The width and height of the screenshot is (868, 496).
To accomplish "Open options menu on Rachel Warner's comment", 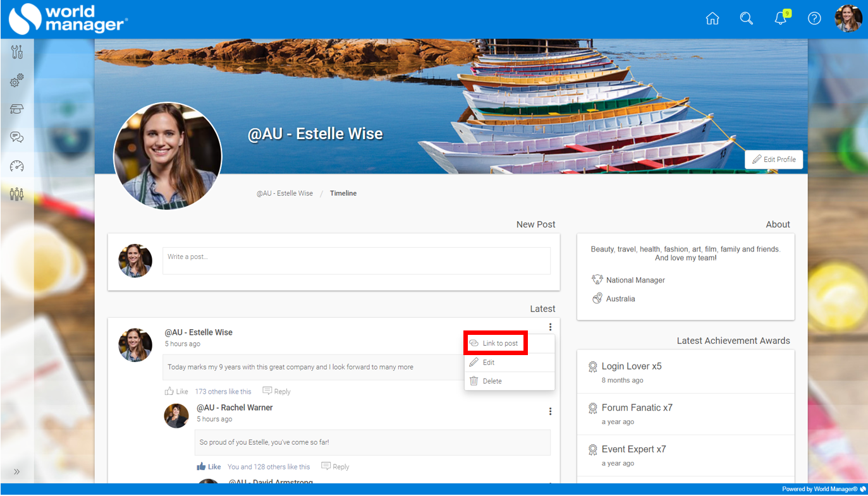I will (550, 411).
